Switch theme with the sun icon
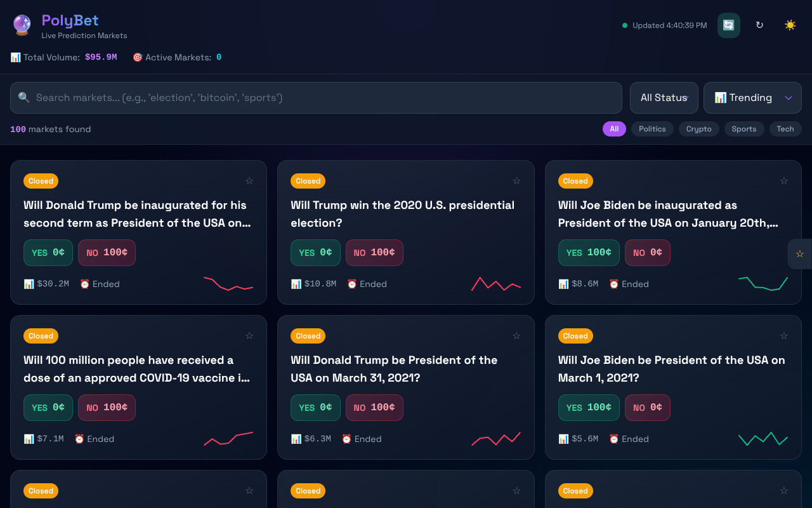The width and height of the screenshot is (812, 508). pyautogui.click(x=790, y=25)
